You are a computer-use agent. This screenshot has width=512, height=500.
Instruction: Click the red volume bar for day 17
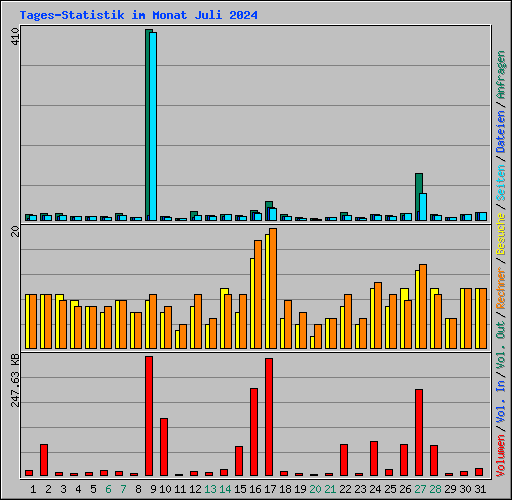(x=269, y=417)
